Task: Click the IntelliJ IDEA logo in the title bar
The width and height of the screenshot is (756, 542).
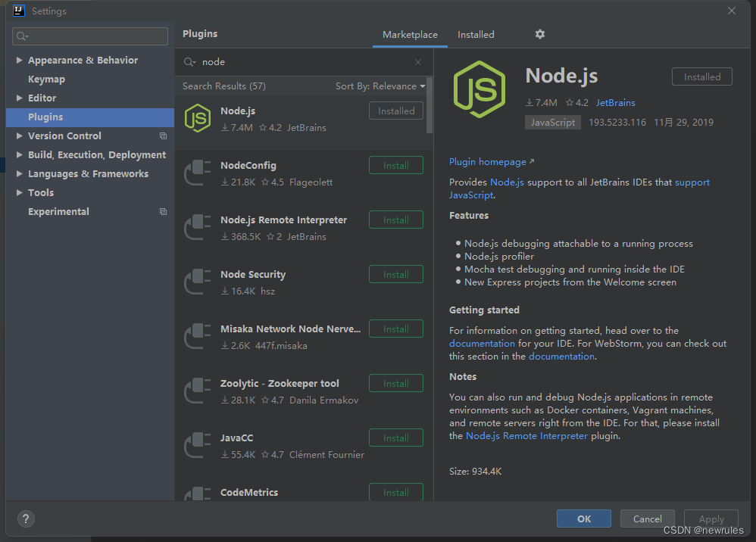Action: 19,11
